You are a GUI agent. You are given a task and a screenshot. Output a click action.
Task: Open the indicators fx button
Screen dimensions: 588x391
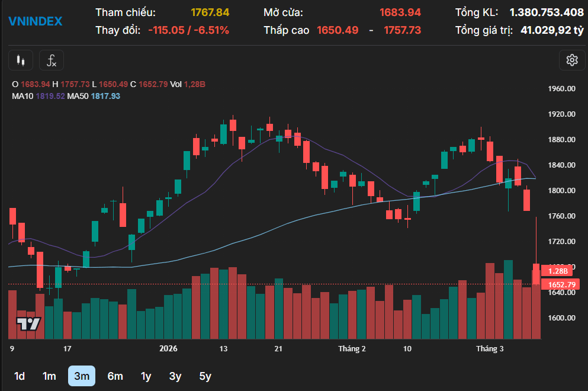pyautogui.click(x=52, y=60)
